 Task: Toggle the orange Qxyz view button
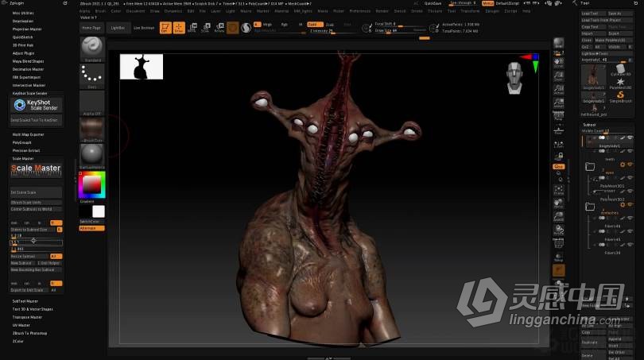tap(559, 166)
